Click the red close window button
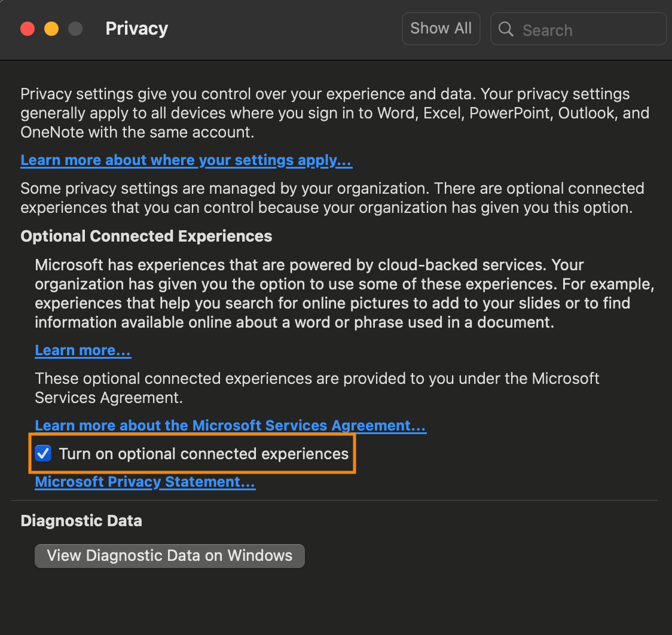Viewport: 672px width, 635px height. 28,29
